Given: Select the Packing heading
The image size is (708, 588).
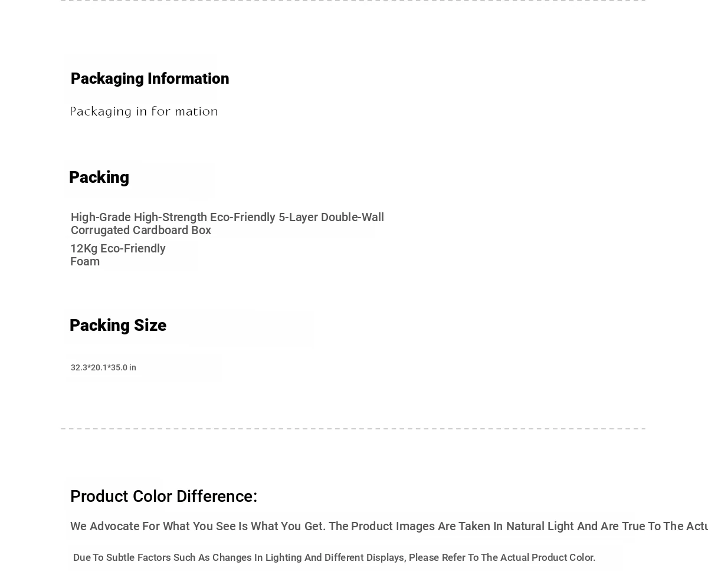Looking at the screenshot, I should (x=99, y=177).
